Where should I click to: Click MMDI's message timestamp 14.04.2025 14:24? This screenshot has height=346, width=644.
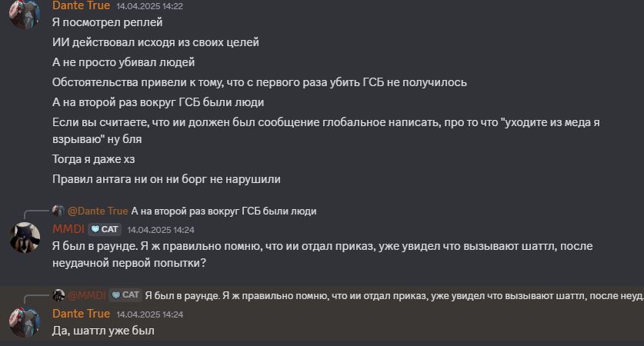(161, 230)
